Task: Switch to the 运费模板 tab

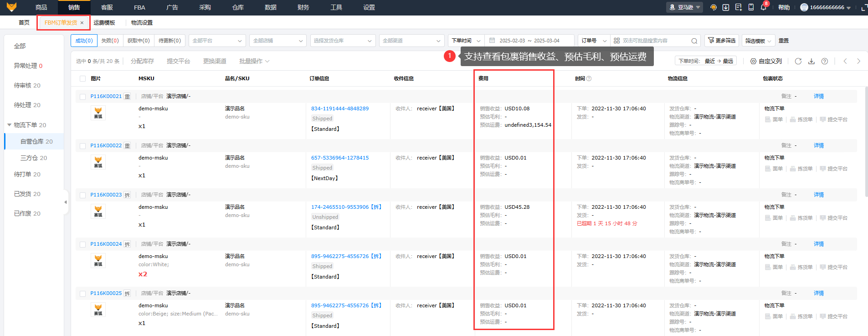Action: point(104,23)
